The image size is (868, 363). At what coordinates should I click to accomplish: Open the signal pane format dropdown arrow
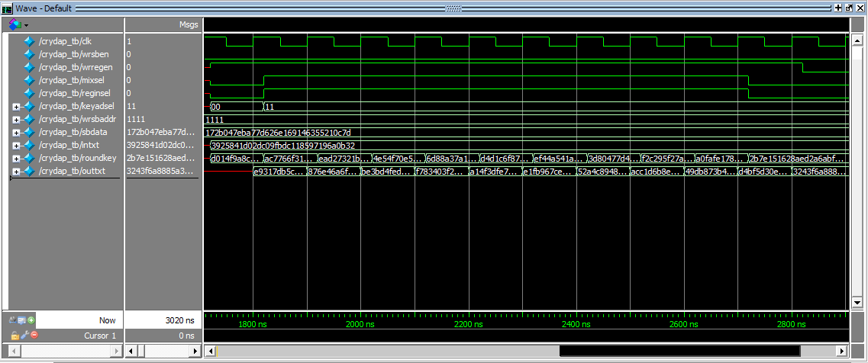click(26, 25)
